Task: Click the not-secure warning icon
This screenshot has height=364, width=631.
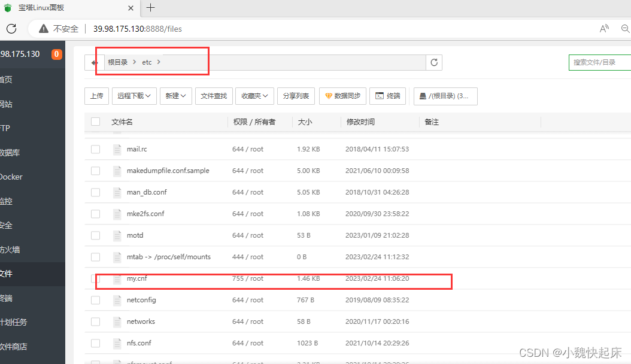Action: click(x=44, y=29)
